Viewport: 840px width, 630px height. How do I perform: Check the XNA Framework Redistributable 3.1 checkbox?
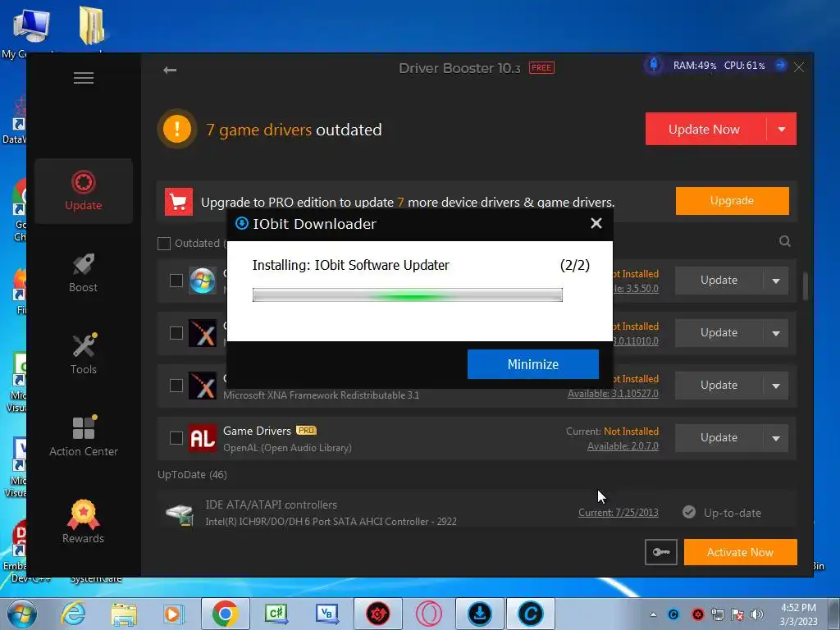coord(176,386)
